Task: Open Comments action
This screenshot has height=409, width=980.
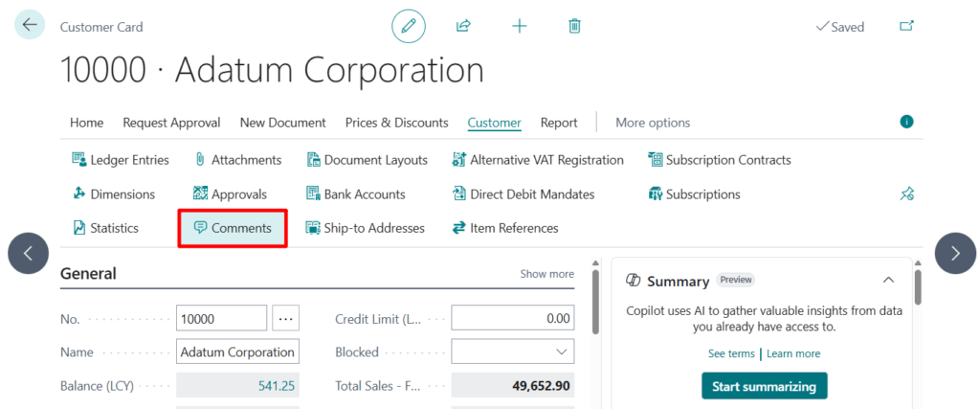Action: click(233, 228)
